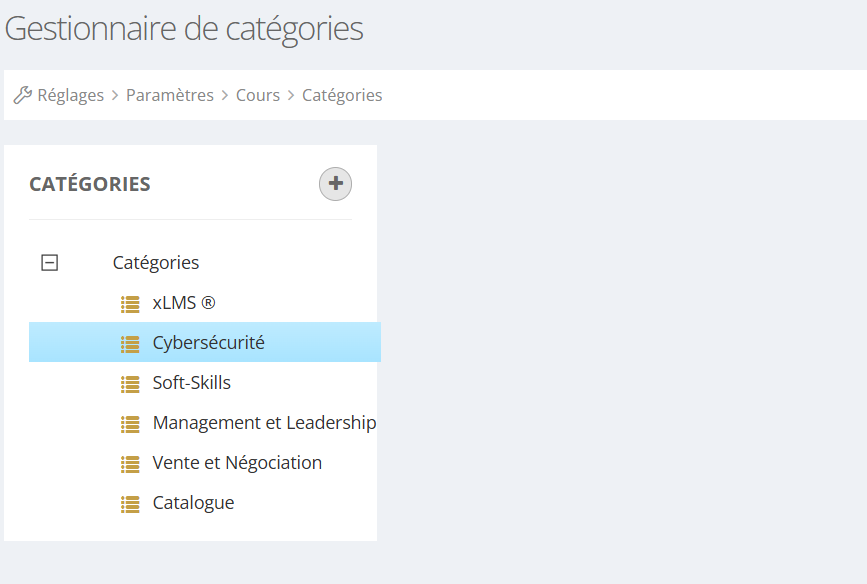Click the list icon beside xLMS ®

pyautogui.click(x=130, y=303)
